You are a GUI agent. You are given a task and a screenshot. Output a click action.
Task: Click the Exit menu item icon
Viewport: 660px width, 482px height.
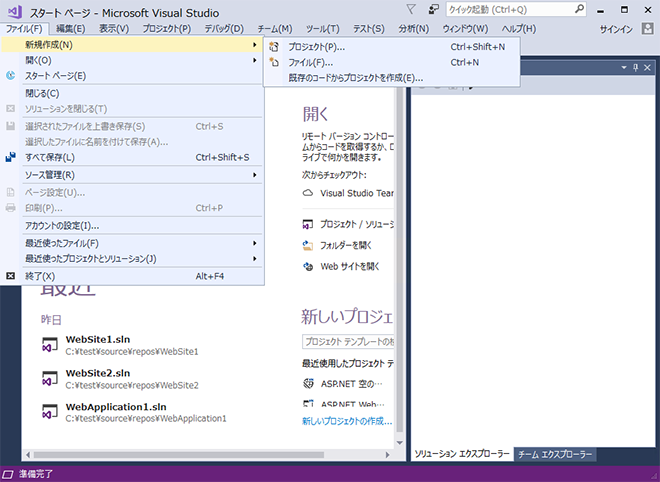coord(11,276)
